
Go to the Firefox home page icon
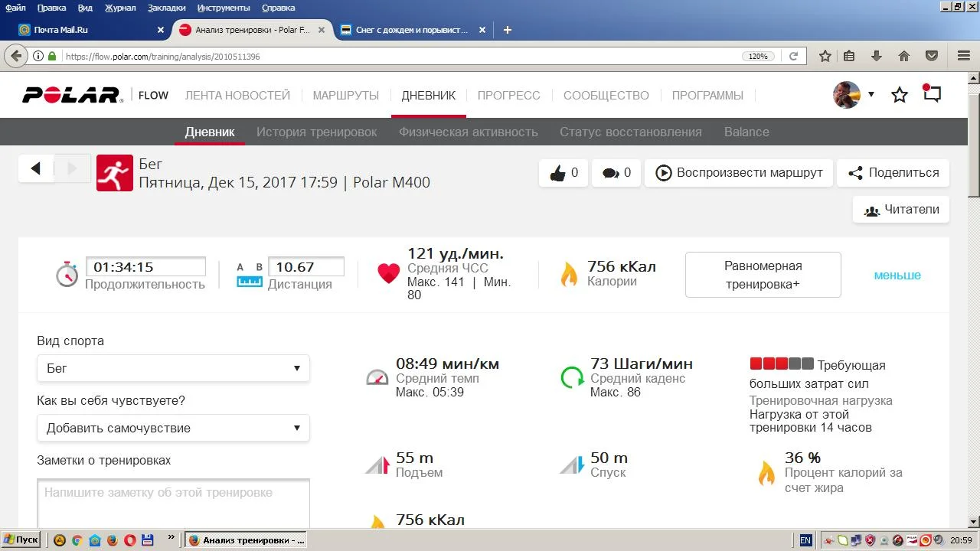click(904, 56)
